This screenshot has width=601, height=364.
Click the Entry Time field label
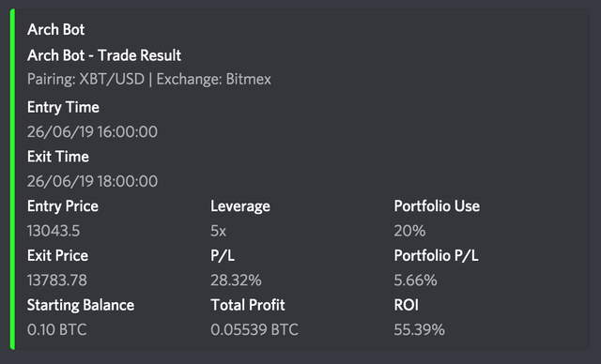pos(63,107)
